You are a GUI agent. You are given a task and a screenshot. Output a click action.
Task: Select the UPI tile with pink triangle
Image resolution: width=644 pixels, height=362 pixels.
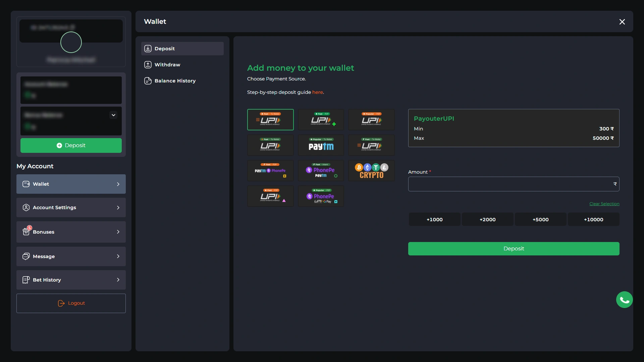tap(270, 196)
